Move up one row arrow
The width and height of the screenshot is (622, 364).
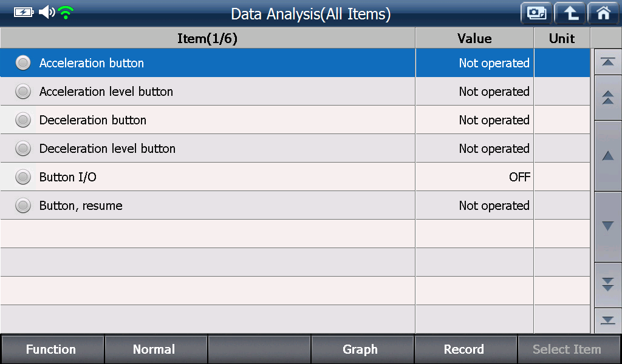[607, 156]
